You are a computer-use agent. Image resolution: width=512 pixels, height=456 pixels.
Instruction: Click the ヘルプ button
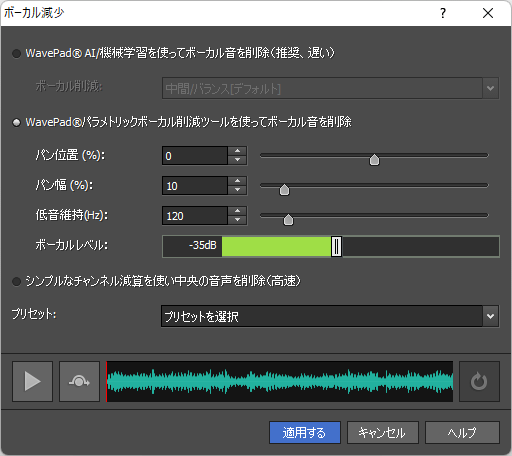coord(462,433)
